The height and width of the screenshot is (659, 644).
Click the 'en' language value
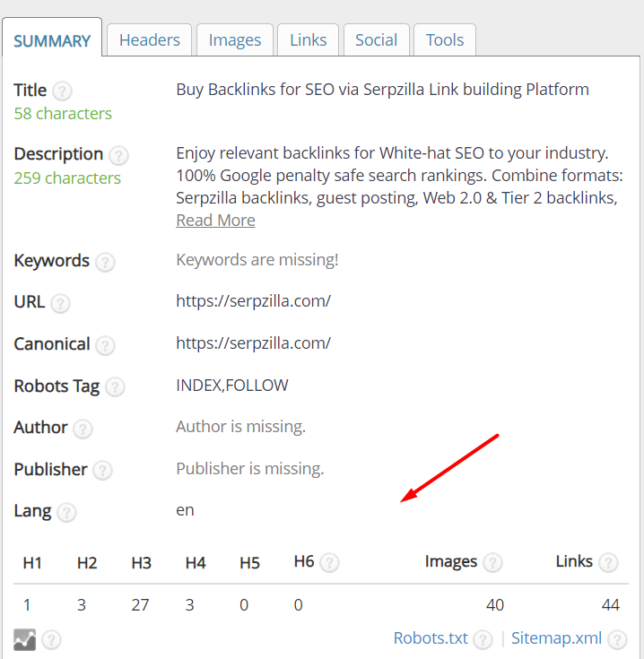(x=185, y=510)
